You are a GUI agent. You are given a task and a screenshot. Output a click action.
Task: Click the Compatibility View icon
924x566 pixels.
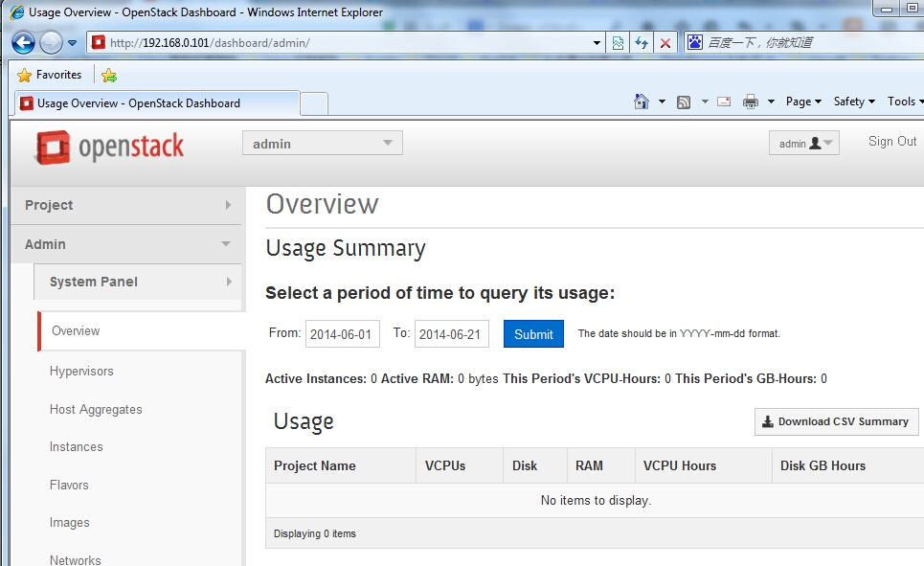618,42
